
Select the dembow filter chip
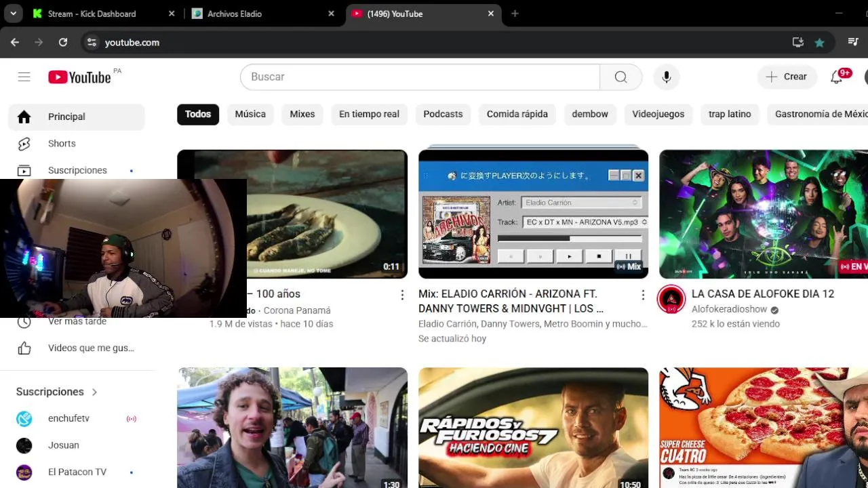tap(590, 114)
